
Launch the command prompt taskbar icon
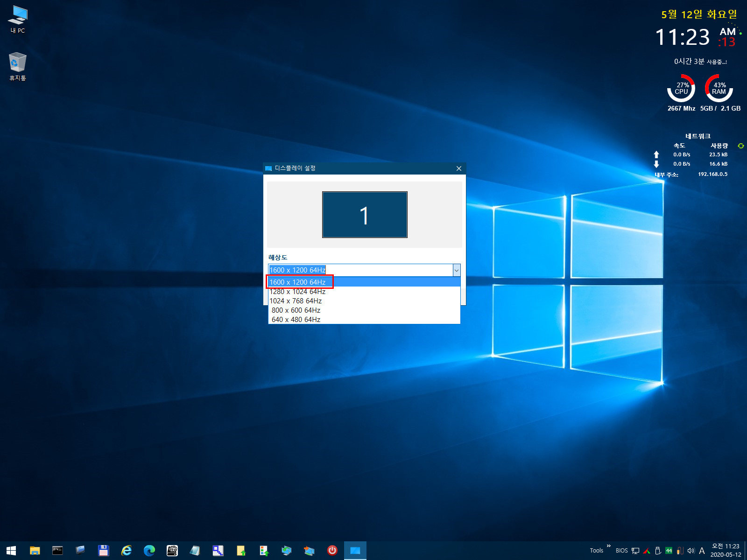57,551
